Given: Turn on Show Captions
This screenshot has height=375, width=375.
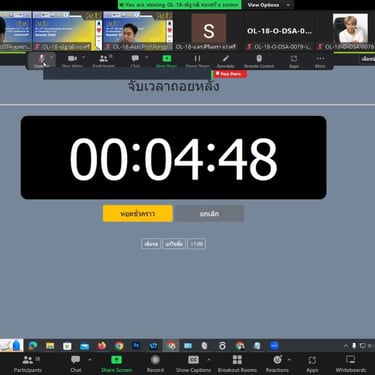Looking at the screenshot, I should pyautogui.click(x=193, y=364).
